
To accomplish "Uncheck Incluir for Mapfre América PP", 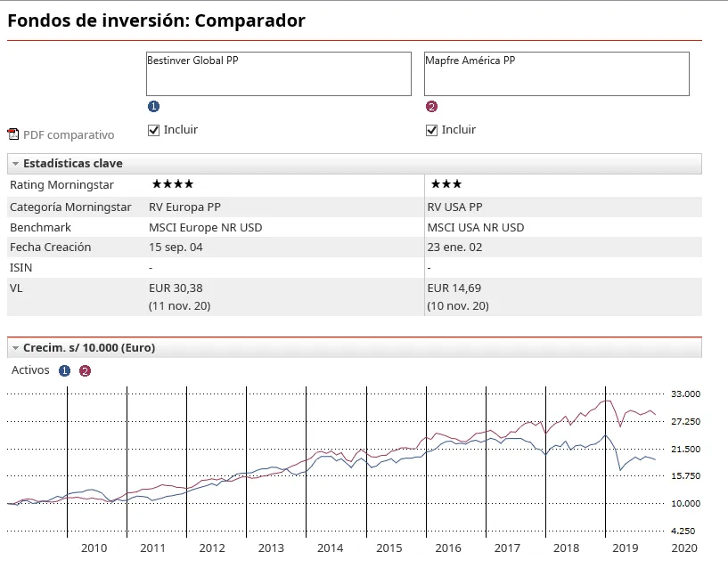I will pos(432,130).
